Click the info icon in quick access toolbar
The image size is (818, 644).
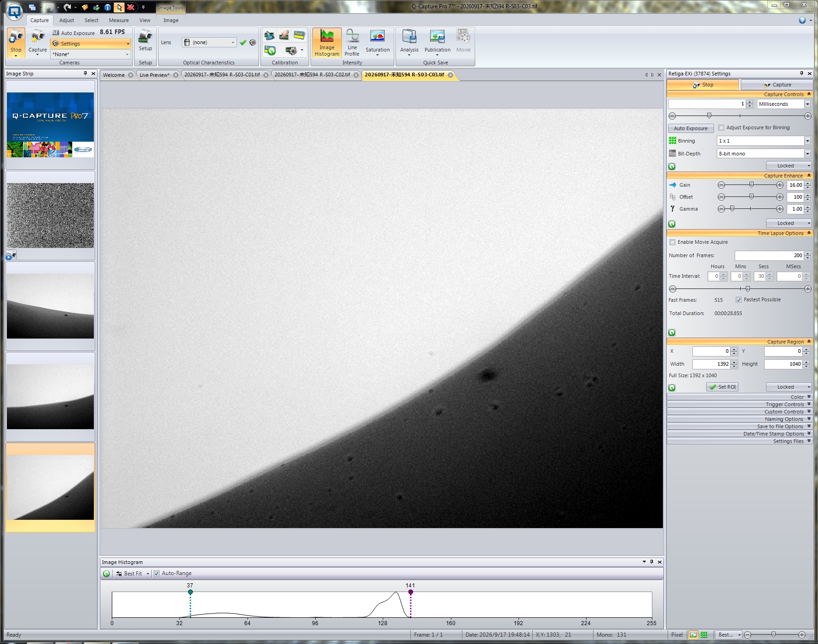point(107,7)
